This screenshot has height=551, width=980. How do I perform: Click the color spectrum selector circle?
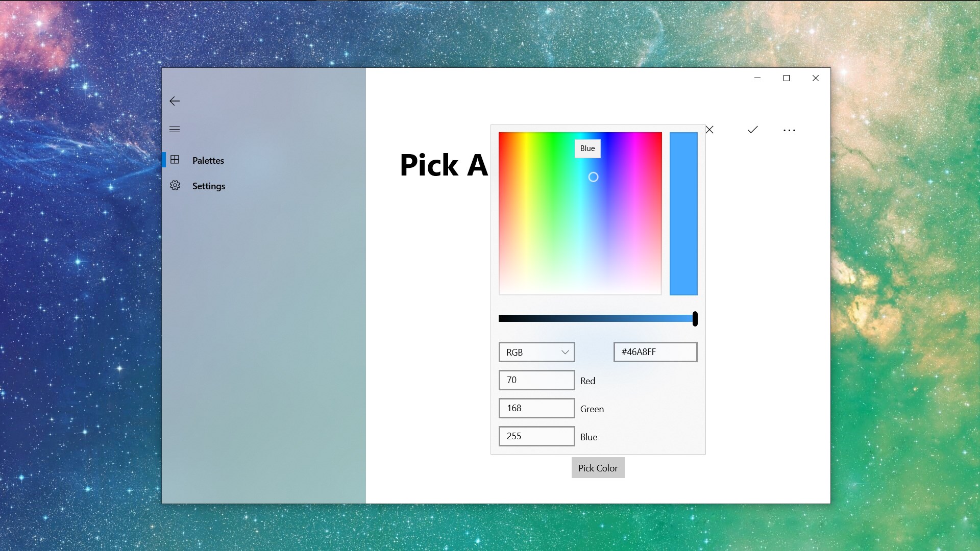(593, 177)
